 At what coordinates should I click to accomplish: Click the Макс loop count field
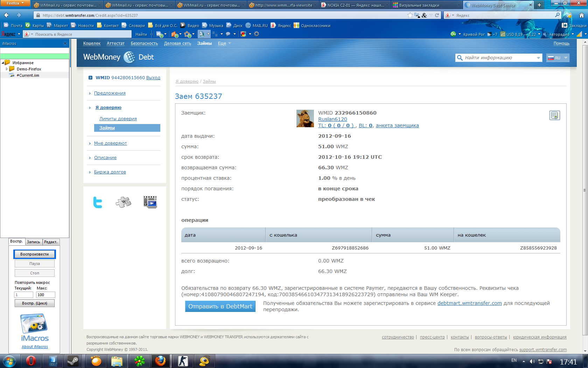pyautogui.click(x=45, y=295)
